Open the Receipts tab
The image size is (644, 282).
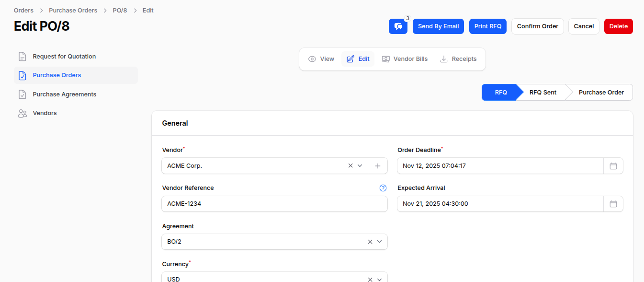(459, 59)
